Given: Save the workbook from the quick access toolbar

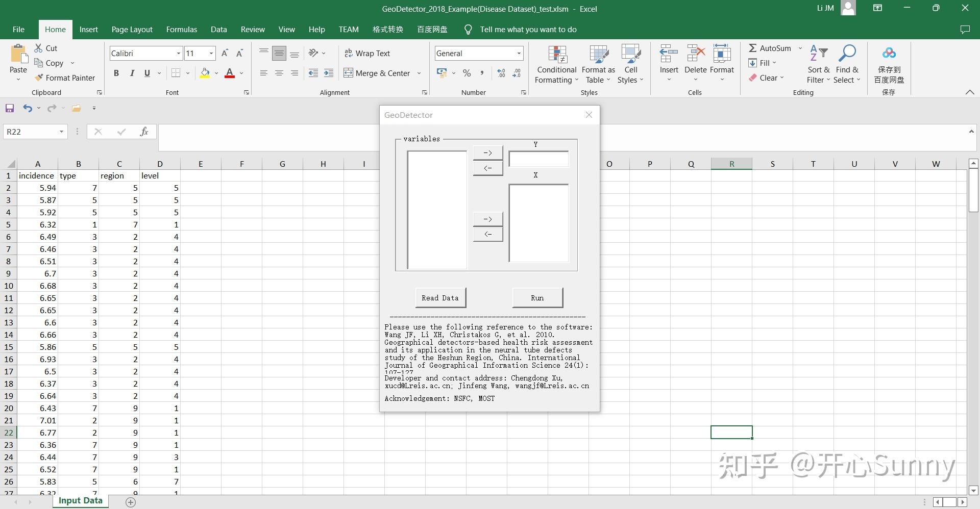Looking at the screenshot, I should 10,108.
